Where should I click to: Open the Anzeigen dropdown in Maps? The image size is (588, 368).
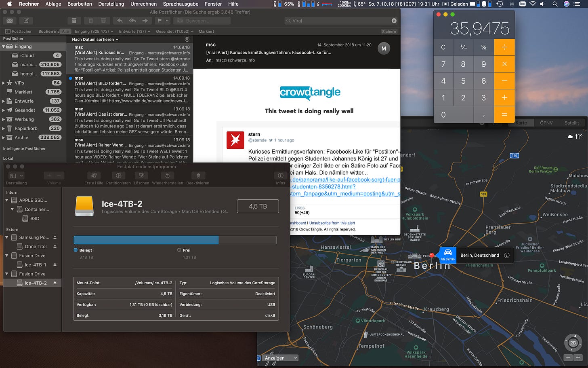coord(281,358)
